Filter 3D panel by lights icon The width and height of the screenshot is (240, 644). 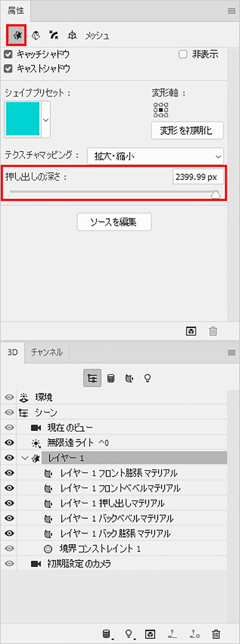(x=147, y=378)
